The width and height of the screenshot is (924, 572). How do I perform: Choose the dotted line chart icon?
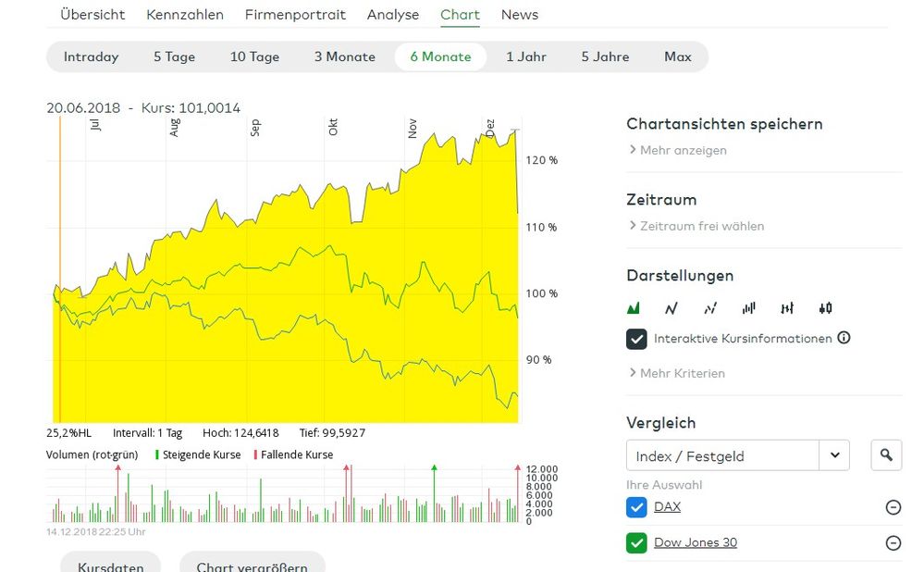(710, 308)
